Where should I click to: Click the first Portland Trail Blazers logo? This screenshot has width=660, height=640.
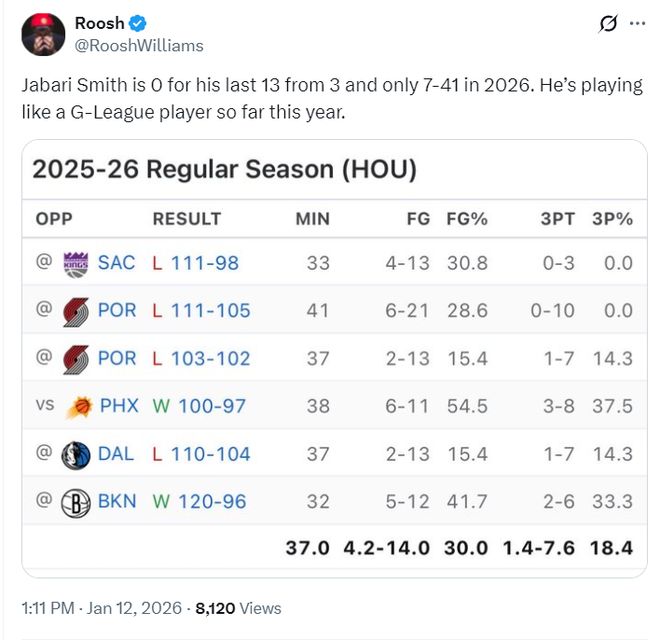tap(76, 311)
